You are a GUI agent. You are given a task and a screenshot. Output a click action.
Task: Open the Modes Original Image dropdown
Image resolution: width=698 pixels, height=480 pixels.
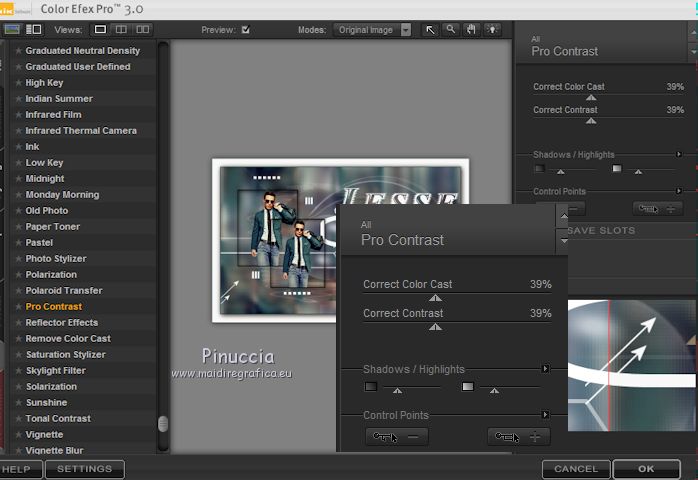click(372, 30)
